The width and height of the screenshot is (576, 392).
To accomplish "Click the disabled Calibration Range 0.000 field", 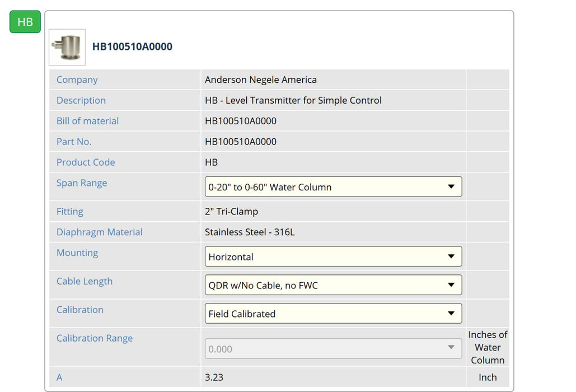I will (333, 349).
